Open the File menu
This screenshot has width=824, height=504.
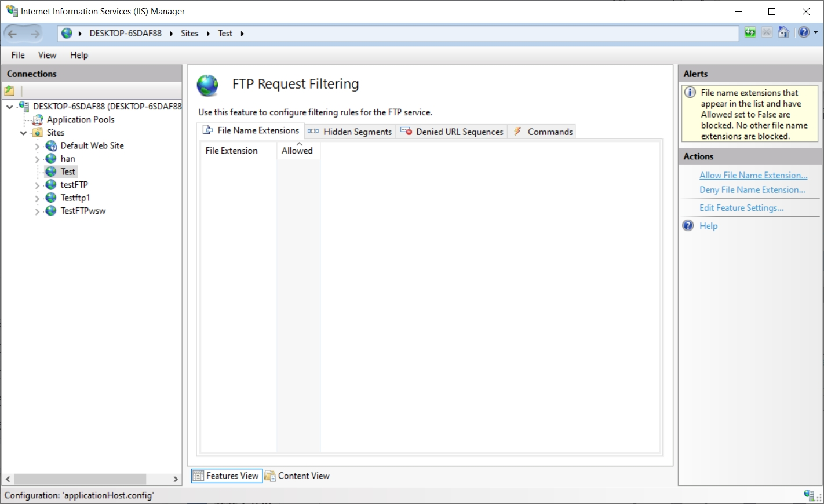[18, 55]
